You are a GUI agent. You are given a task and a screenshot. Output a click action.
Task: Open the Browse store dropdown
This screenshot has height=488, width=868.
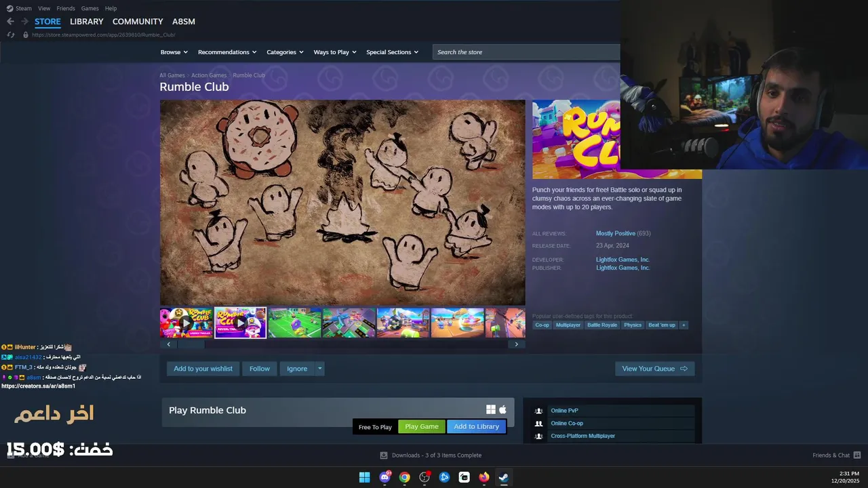point(174,52)
